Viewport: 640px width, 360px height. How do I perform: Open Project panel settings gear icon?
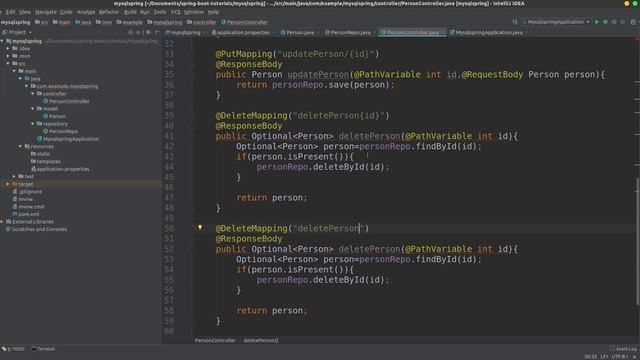point(148,32)
